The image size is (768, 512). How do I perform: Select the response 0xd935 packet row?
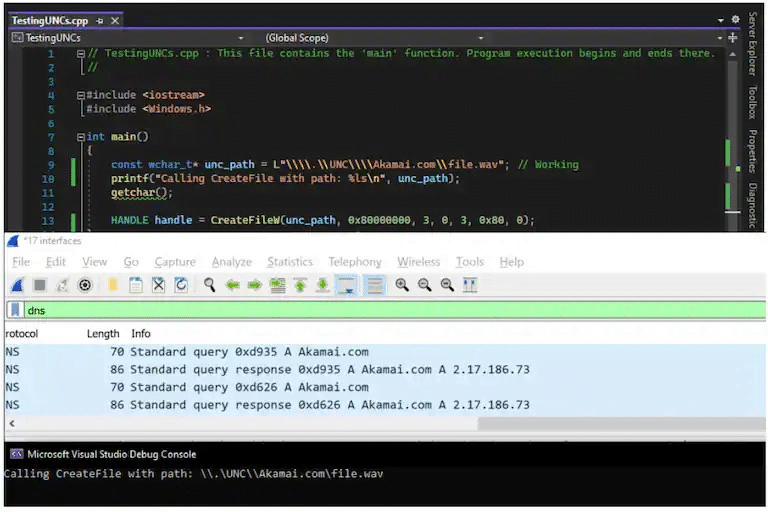[385, 369]
